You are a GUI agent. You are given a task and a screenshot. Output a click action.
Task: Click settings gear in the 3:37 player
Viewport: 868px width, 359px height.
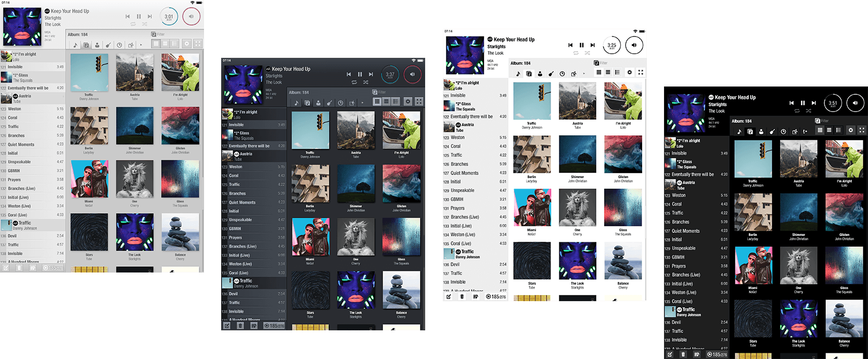[408, 102]
